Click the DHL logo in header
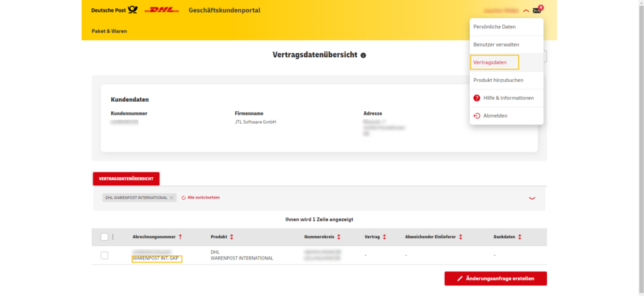644x296 pixels. tap(162, 10)
